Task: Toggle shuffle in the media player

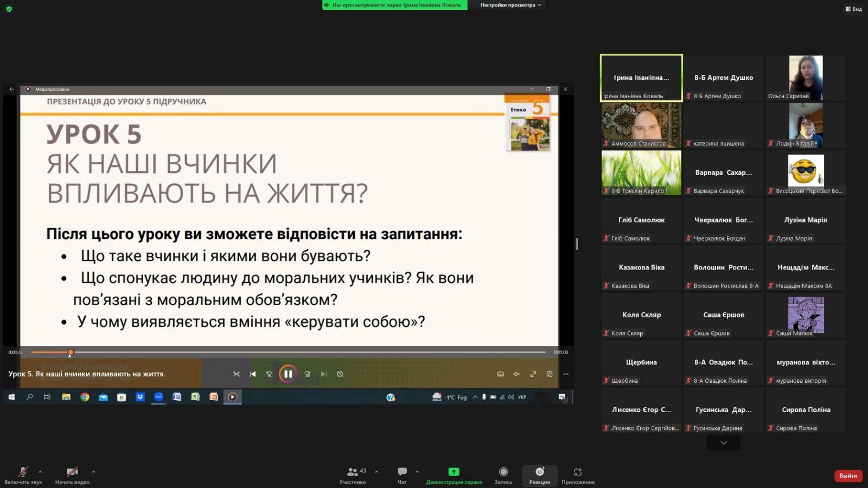Action: tap(237, 374)
